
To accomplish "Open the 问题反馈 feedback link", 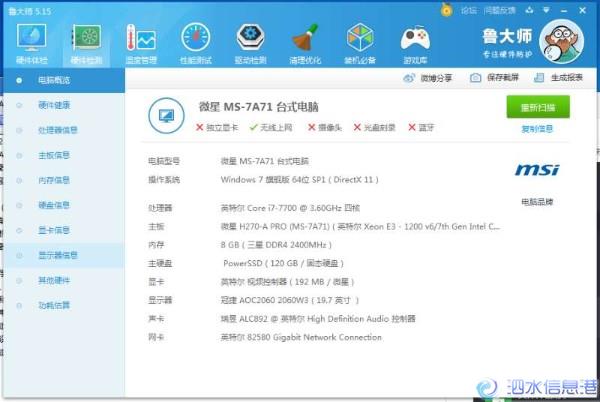I will tap(500, 11).
